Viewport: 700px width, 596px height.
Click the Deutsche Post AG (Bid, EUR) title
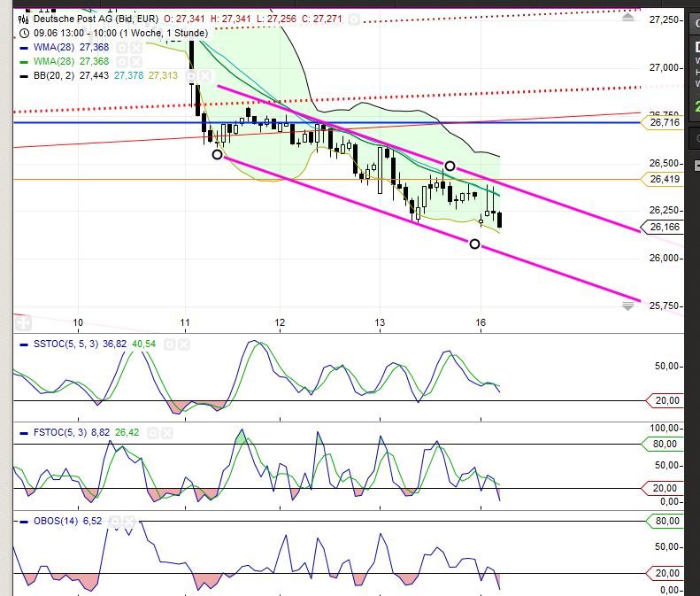point(96,19)
